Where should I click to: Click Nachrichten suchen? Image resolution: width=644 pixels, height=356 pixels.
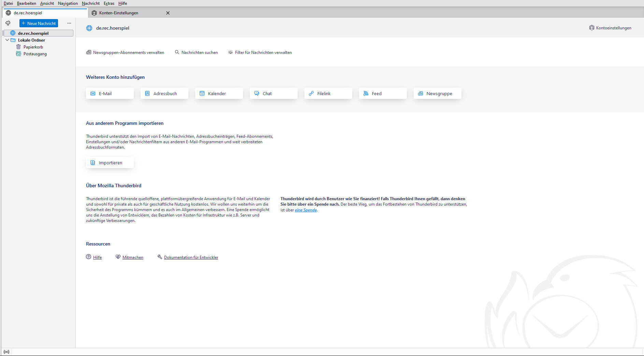[x=196, y=53]
